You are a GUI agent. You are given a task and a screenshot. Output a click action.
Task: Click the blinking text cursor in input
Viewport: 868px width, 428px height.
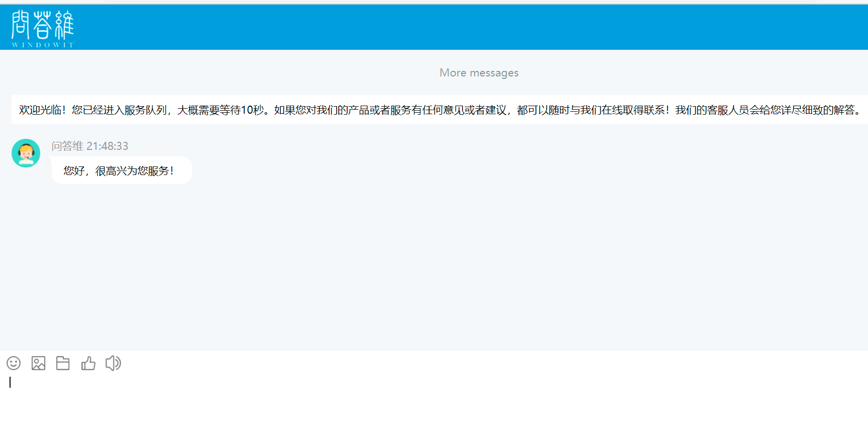click(10, 382)
